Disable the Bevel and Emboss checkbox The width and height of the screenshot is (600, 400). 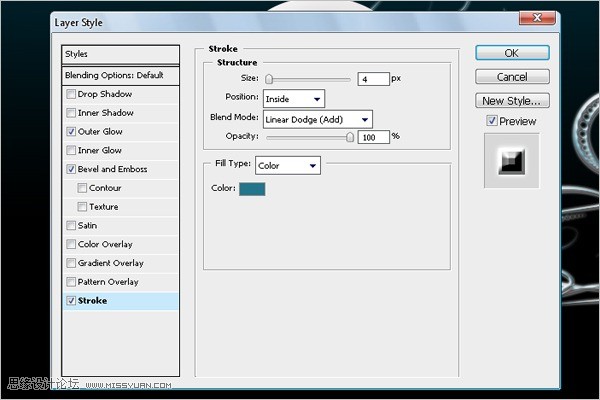(71, 169)
